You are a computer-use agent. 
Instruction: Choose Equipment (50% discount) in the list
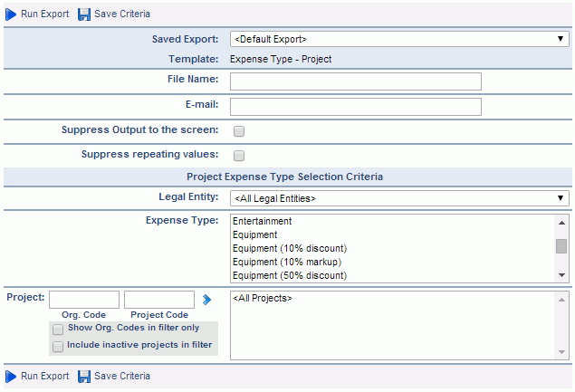pos(290,275)
